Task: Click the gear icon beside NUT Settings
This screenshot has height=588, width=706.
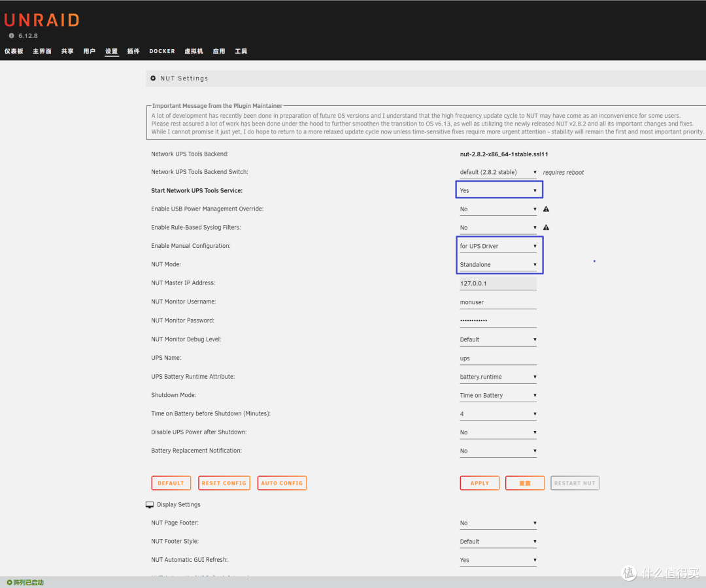Action: click(x=153, y=78)
